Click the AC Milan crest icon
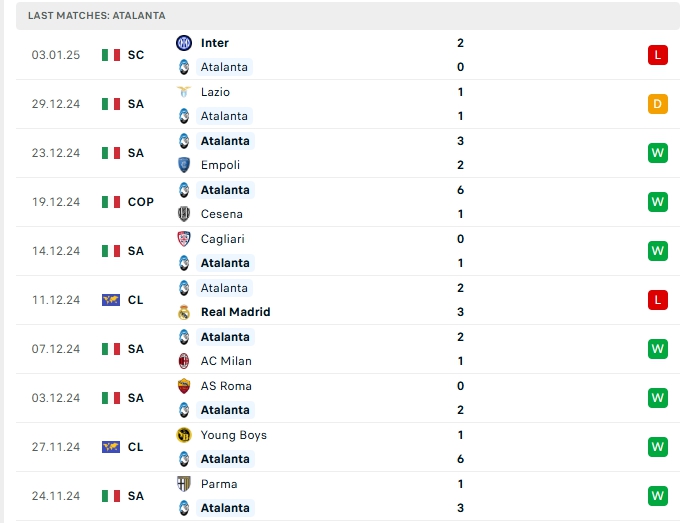The height and width of the screenshot is (523, 691). click(x=184, y=361)
